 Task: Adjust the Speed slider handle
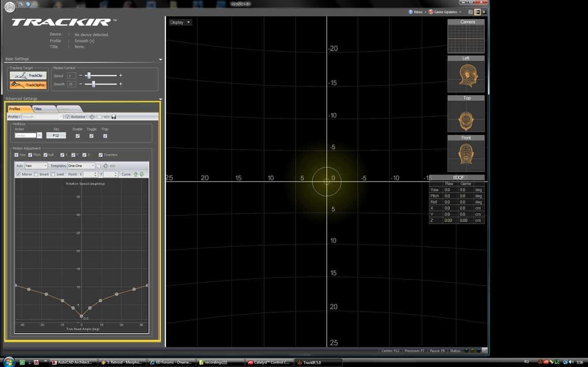click(x=89, y=76)
